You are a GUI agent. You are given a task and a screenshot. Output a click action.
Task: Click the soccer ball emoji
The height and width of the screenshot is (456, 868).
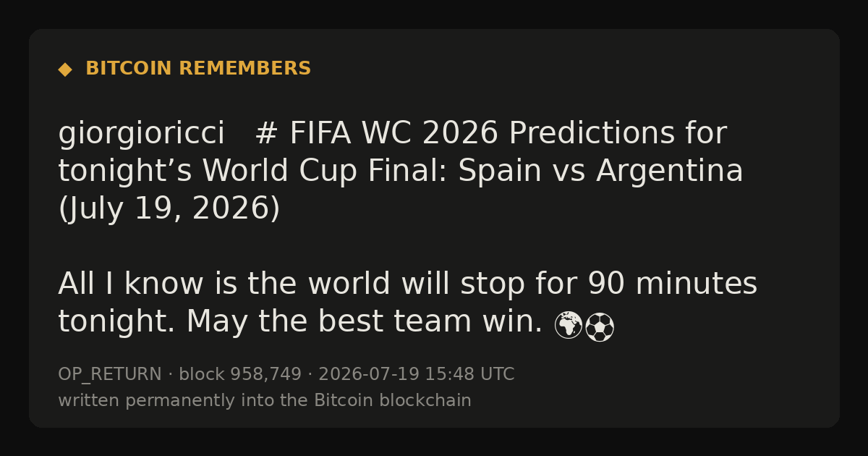tap(600, 327)
